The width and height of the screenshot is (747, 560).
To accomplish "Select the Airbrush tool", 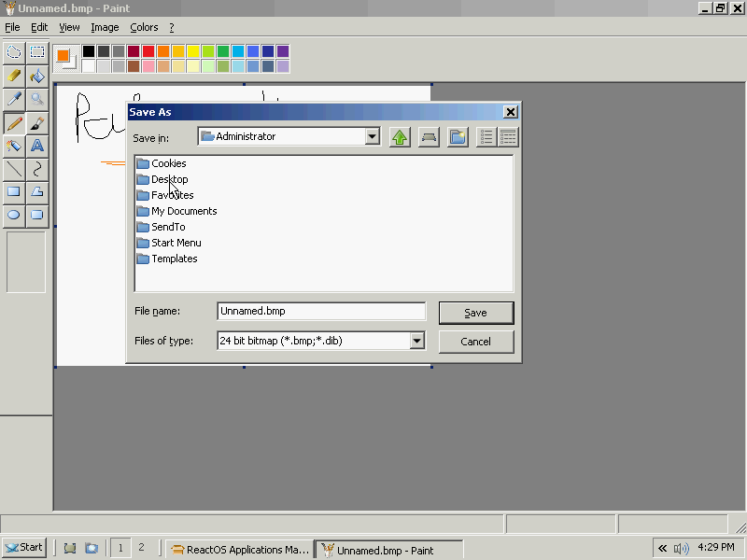I will 14,146.
